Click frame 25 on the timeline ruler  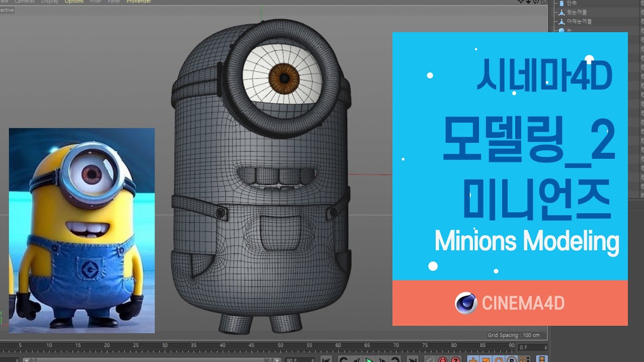tap(136, 346)
